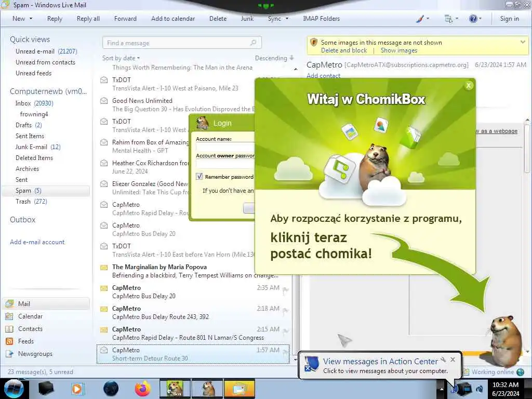
Task: Open the ChomikBox taskbar button
Action: click(175, 389)
